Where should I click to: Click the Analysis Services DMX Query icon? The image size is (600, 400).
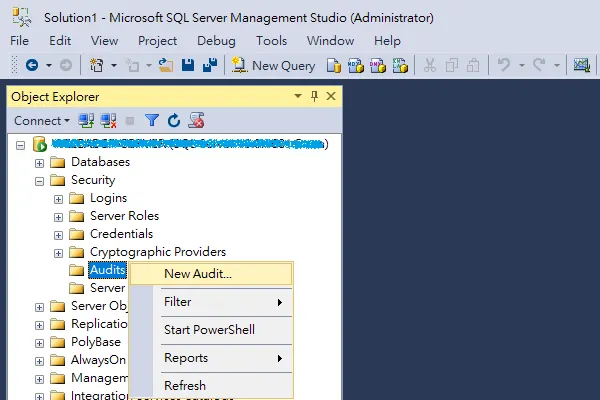click(x=378, y=65)
